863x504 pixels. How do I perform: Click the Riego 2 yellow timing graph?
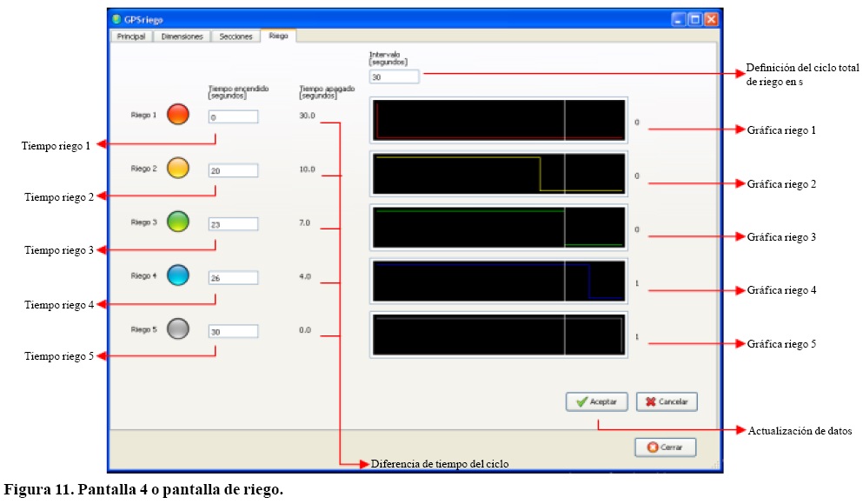click(x=498, y=174)
